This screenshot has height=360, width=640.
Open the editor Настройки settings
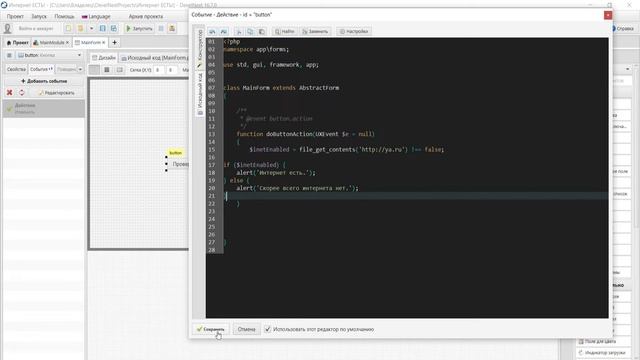354,31
